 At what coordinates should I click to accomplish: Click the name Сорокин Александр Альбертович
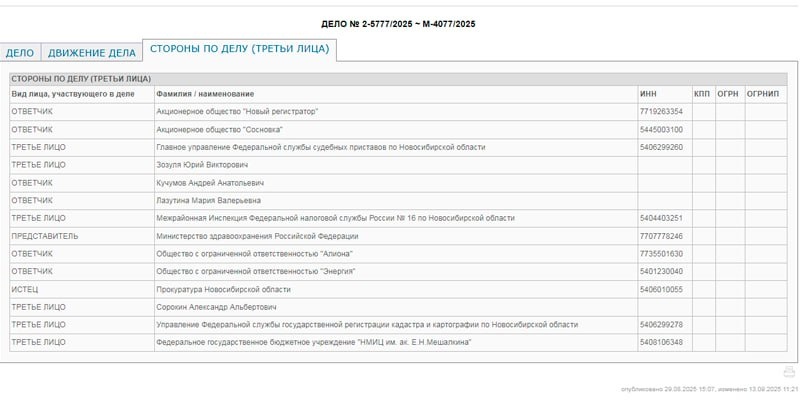[x=216, y=307]
